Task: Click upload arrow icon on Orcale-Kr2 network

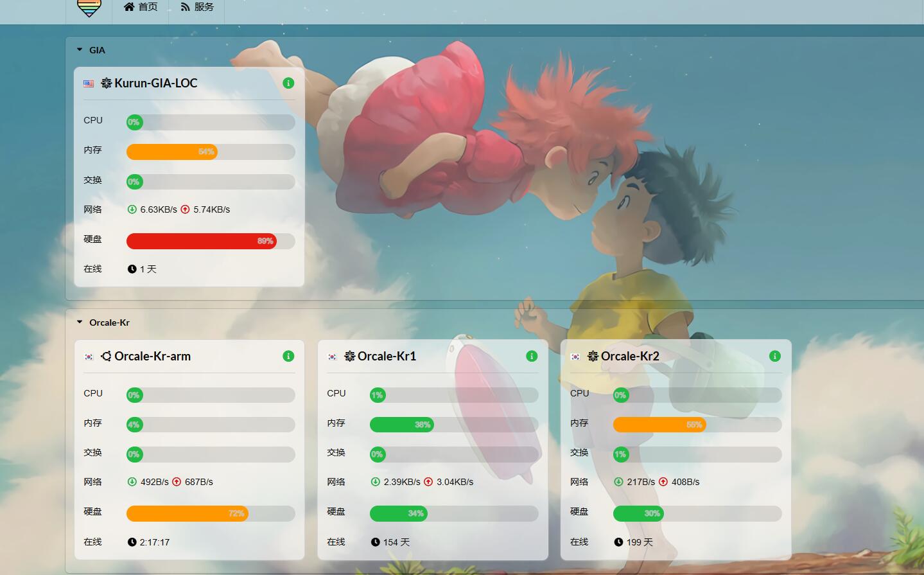Action: click(663, 482)
